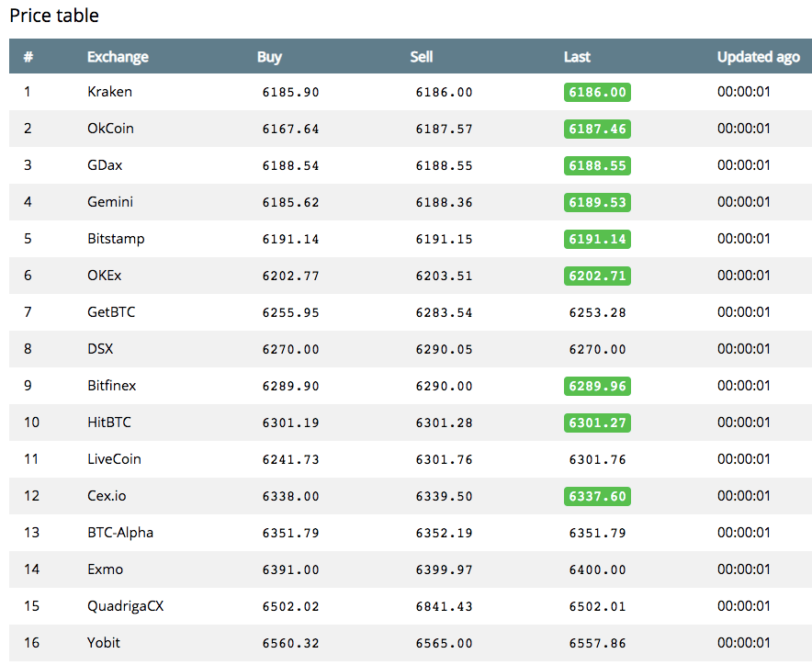The height and width of the screenshot is (665, 812).
Task: Click the Bitfinex buy price 6289.90
Action: [x=290, y=387]
